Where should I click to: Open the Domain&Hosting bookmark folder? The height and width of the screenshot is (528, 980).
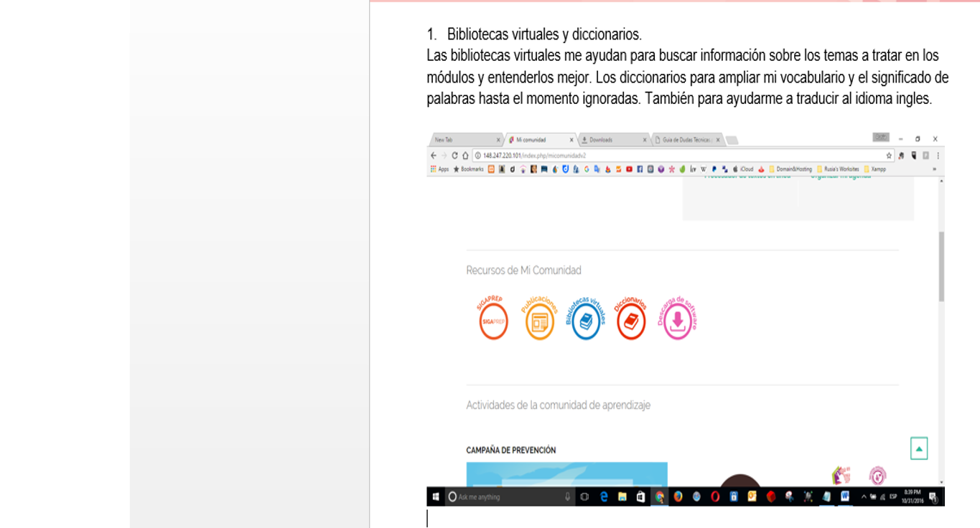[790, 169]
